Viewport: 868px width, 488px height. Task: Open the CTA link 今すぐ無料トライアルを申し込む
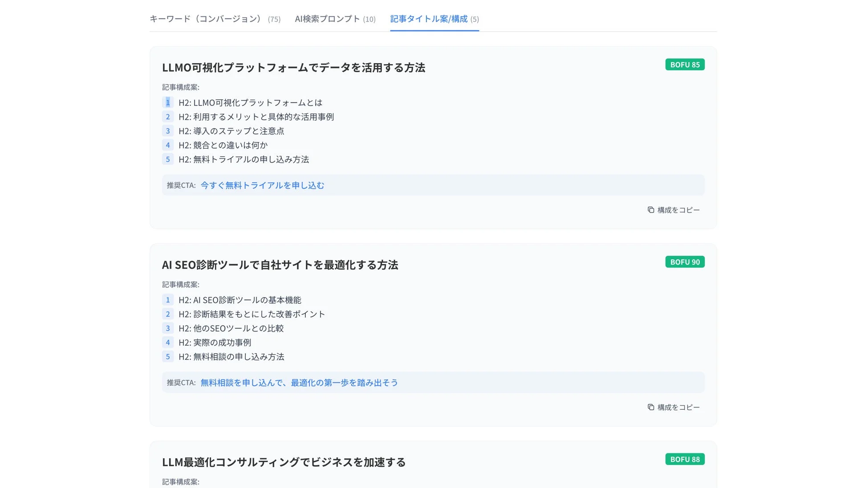pos(262,185)
